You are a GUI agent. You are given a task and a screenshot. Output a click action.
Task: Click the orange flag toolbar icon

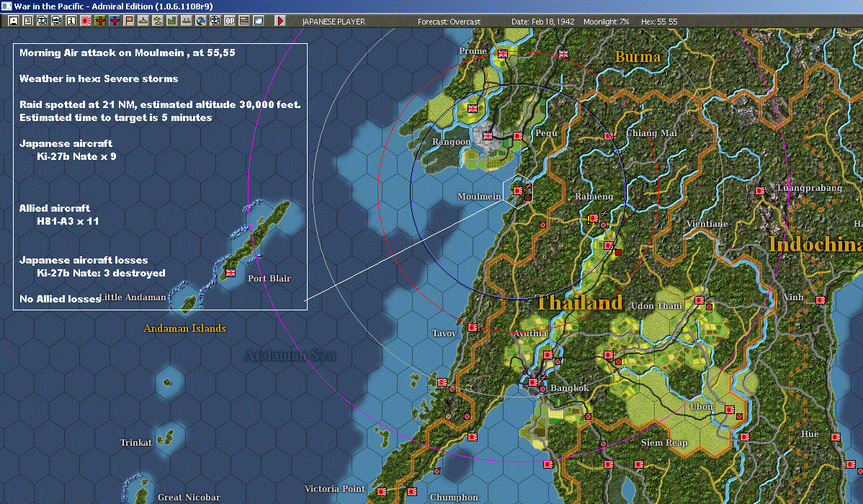coord(129,21)
